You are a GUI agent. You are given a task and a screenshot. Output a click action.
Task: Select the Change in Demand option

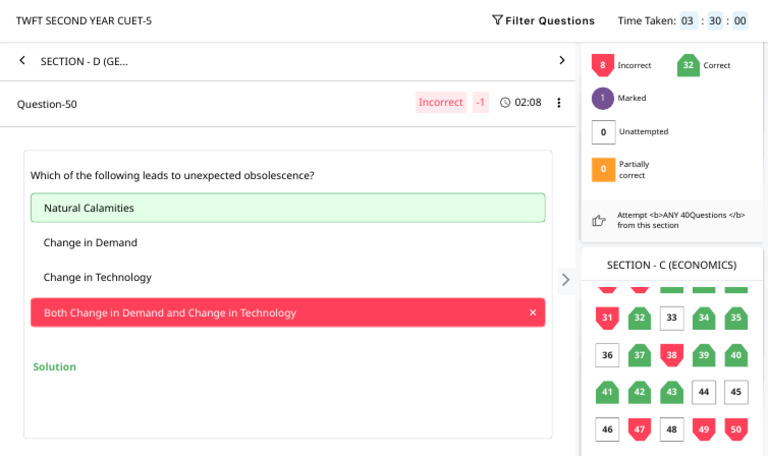(x=288, y=242)
